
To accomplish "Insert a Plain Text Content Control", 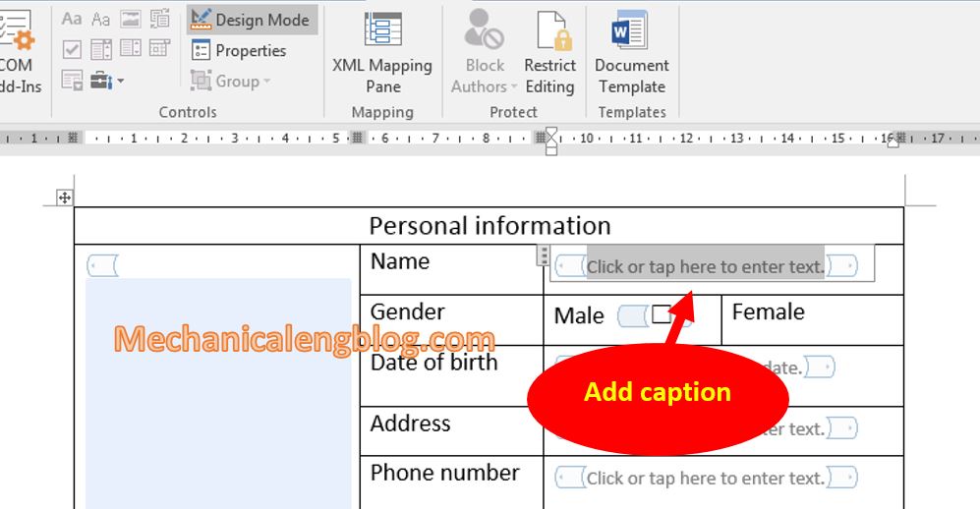I will click(x=100, y=20).
